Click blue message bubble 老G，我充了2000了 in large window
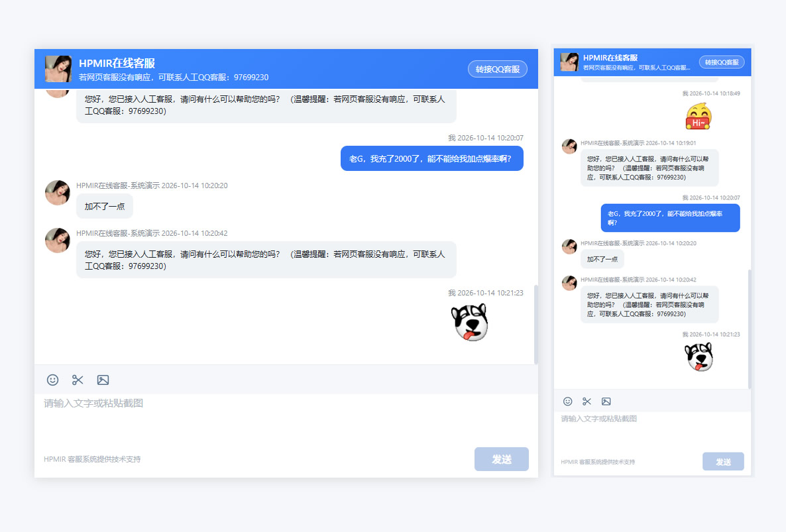 coord(432,158)
